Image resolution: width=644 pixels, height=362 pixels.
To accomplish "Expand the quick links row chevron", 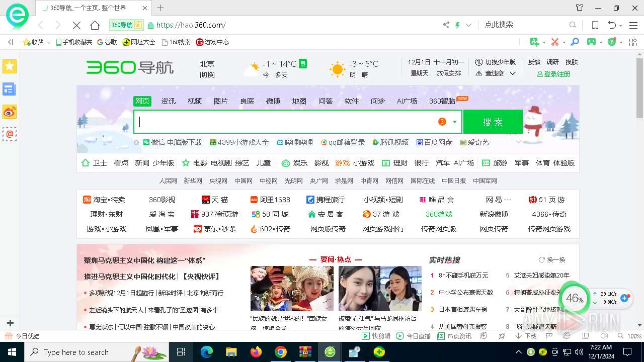I will tap(519, 142).
